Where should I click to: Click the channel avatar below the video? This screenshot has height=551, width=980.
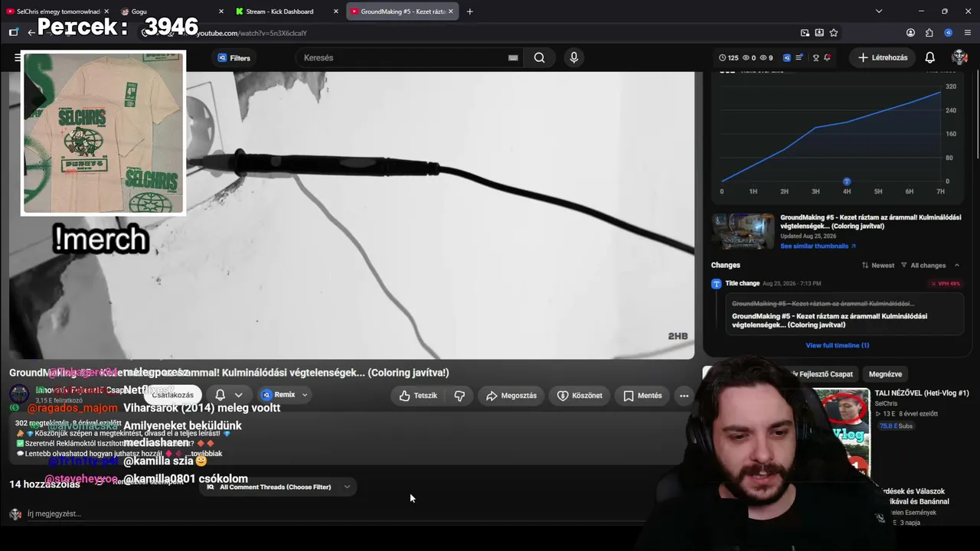[19, 395]
